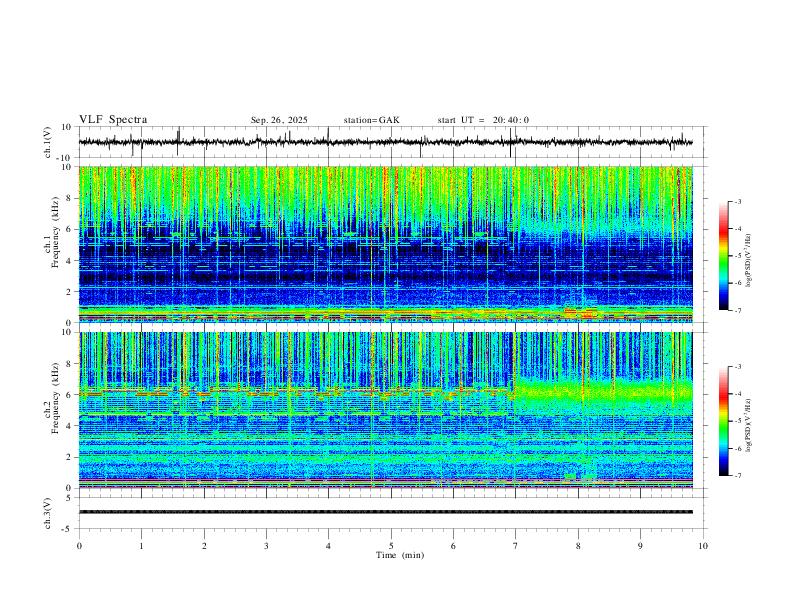Click the "8" kHz tick on ch.1 spectrogram
The image size is (792, 612).
coord(71,198)
